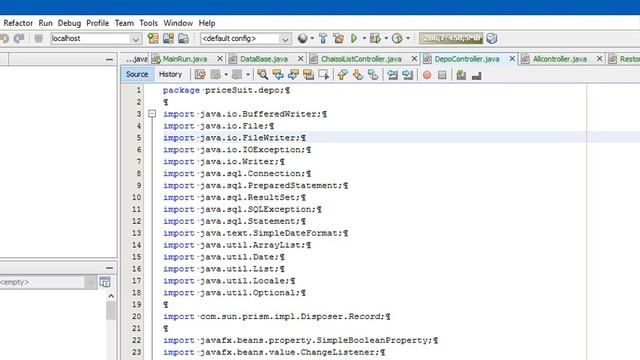Open the Team menu
This screenshot has height=360, width=640.
click(x=124, y=23)
